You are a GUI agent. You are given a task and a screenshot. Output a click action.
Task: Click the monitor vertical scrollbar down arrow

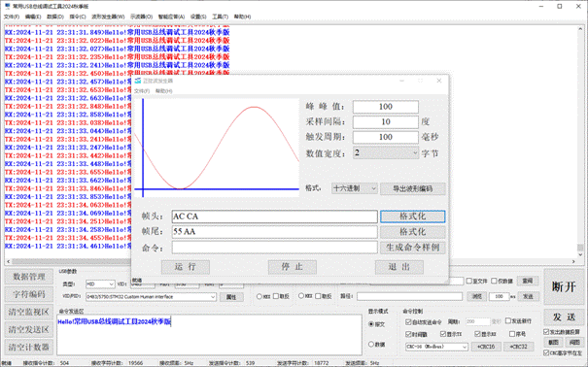(580, 254)
